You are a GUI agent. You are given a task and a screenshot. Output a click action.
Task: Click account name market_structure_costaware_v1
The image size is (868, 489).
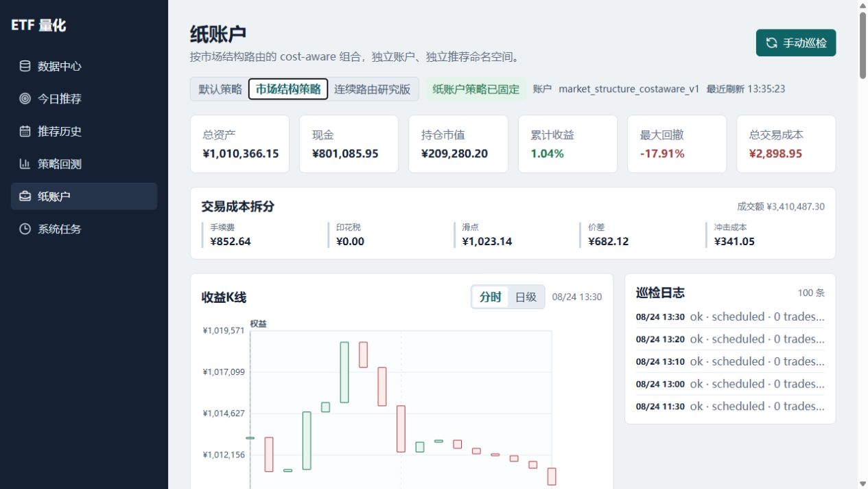click(629, 89)
